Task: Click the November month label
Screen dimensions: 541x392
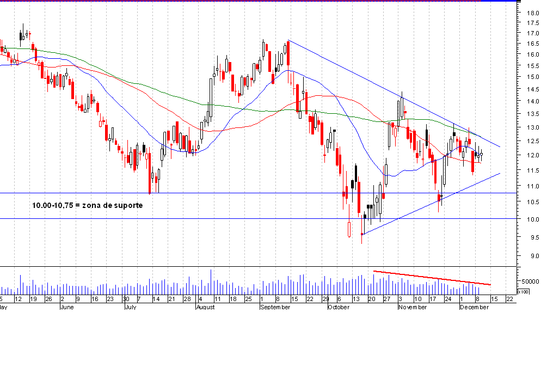Action: coord(413,307)
